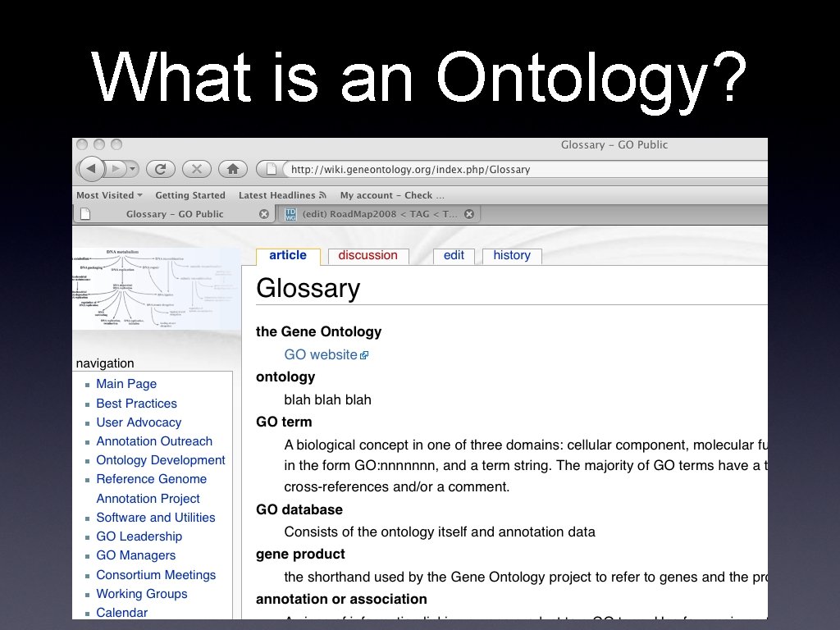The height and width of the screenshot is (630, 840).
Task: Visit the Ontology Development page
Action: click(x=161, y=460)
